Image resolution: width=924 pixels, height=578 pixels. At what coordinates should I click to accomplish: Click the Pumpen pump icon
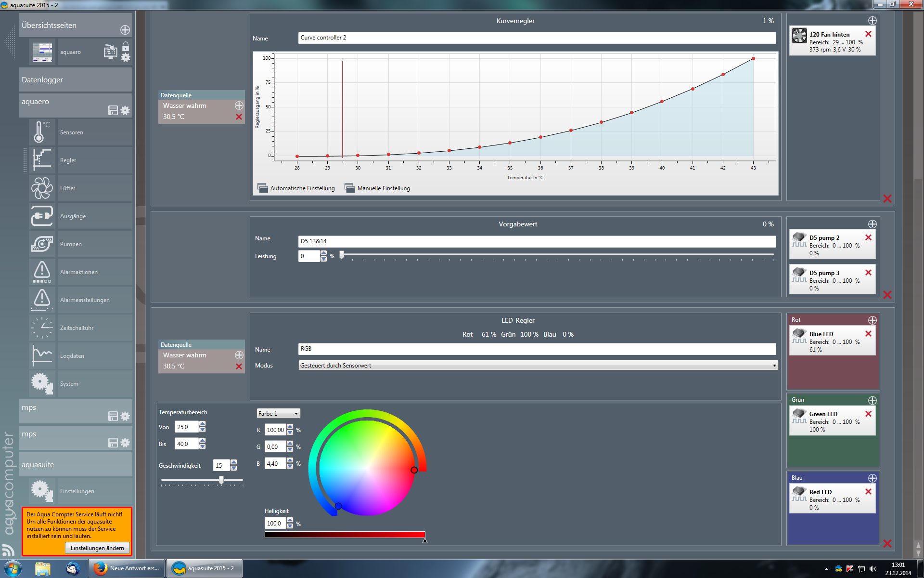(41, 244)
